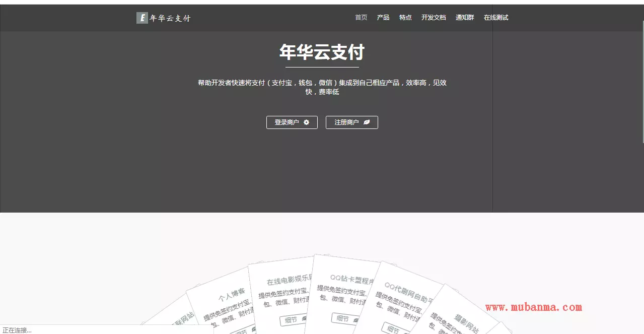
Task: Select 特点 in the top navigation
Action: pyautogui.click(x=405, y=18)
